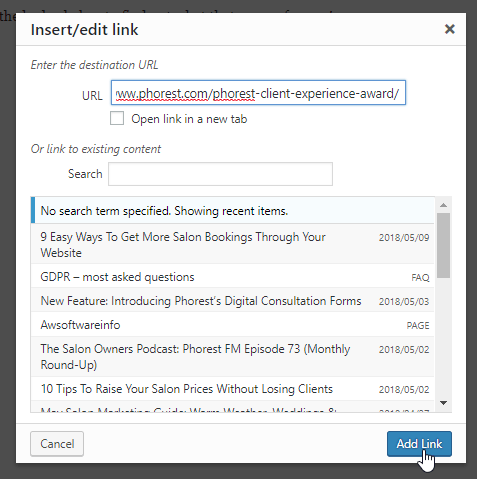Click the results list scrollbar thumb

(x=443, y=245)
